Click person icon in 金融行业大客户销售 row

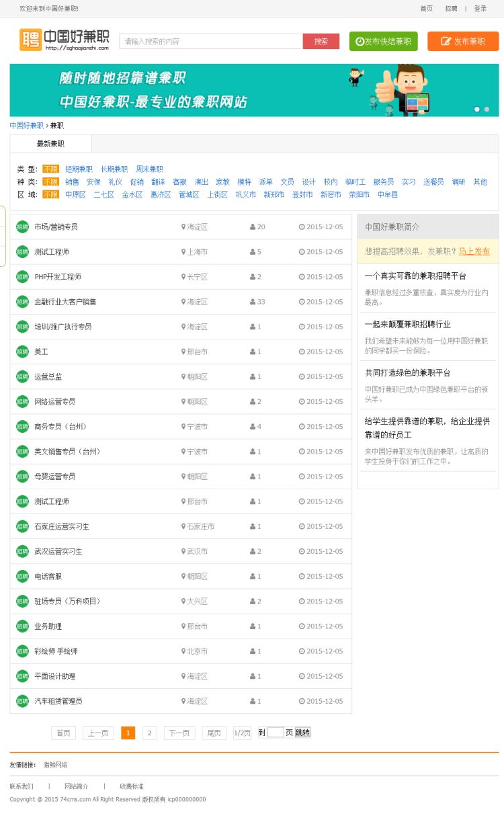253,302
